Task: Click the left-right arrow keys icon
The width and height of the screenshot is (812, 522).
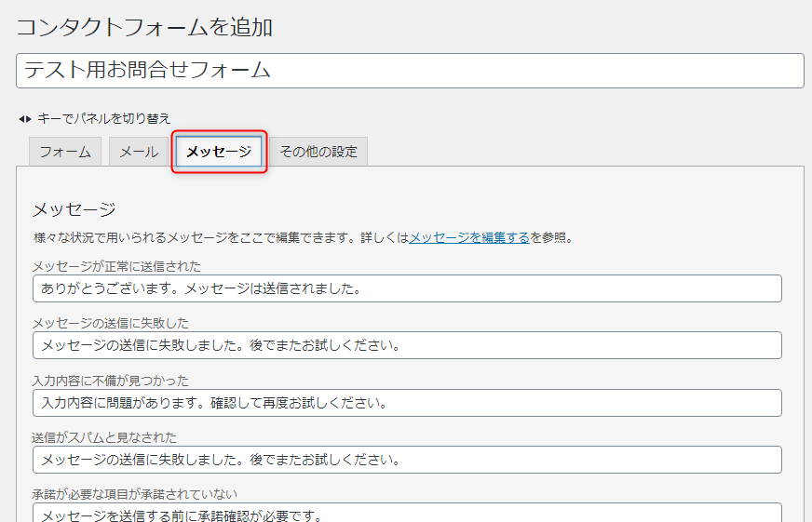Action: [x=25, y=119]
